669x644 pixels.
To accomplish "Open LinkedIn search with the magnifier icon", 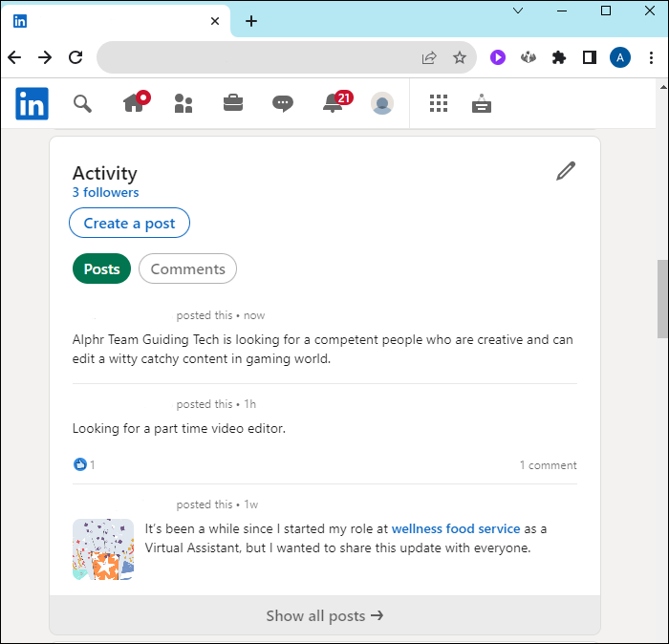I will coord(82,103).
